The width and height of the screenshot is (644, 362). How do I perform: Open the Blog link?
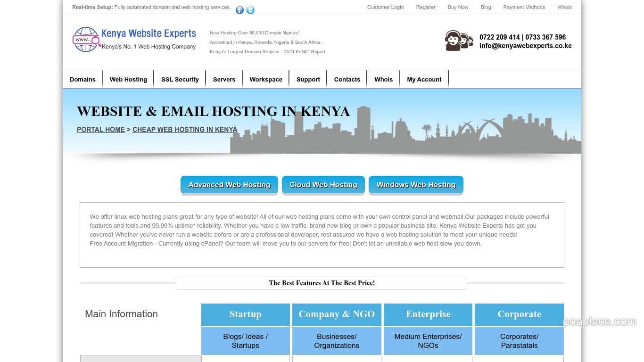pyautogui.click(x=486, y=7)
